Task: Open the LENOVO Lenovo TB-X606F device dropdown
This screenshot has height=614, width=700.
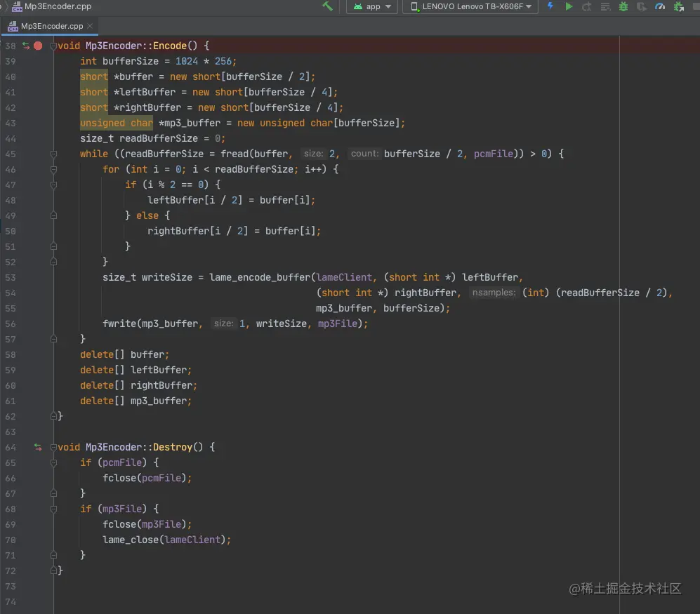Action: (x=470, y=7)
